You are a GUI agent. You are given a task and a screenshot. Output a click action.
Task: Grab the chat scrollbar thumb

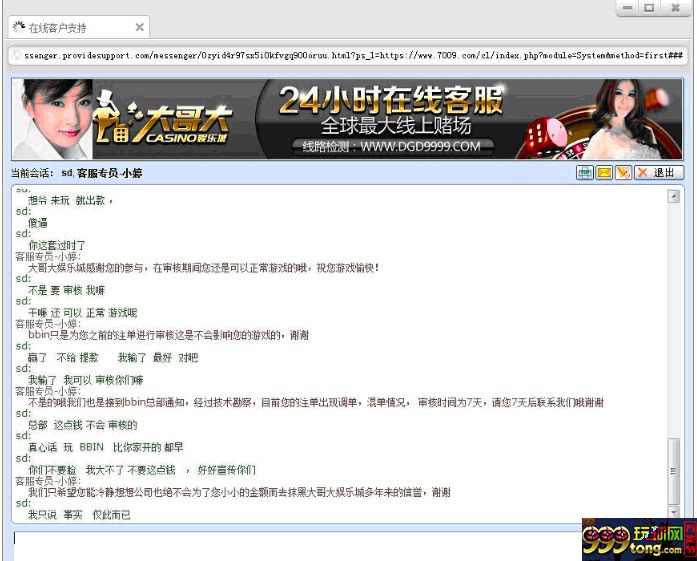(674, 471)
